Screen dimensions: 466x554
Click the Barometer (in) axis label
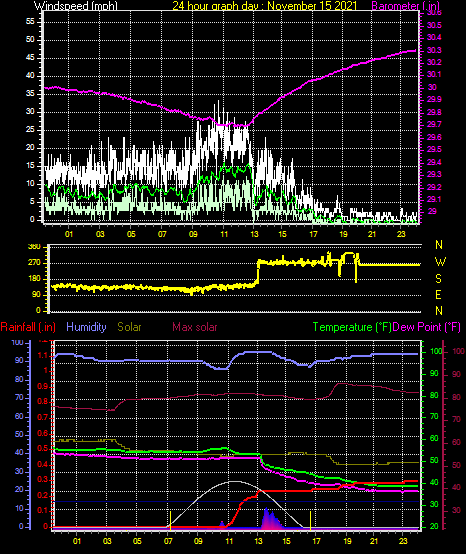(x=406, y=6)
